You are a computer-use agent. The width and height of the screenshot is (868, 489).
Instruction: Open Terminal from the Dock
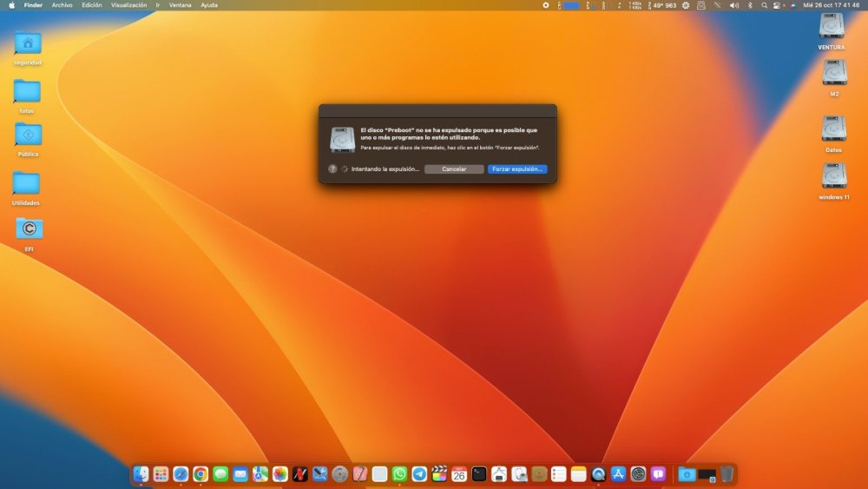(479, 474)
